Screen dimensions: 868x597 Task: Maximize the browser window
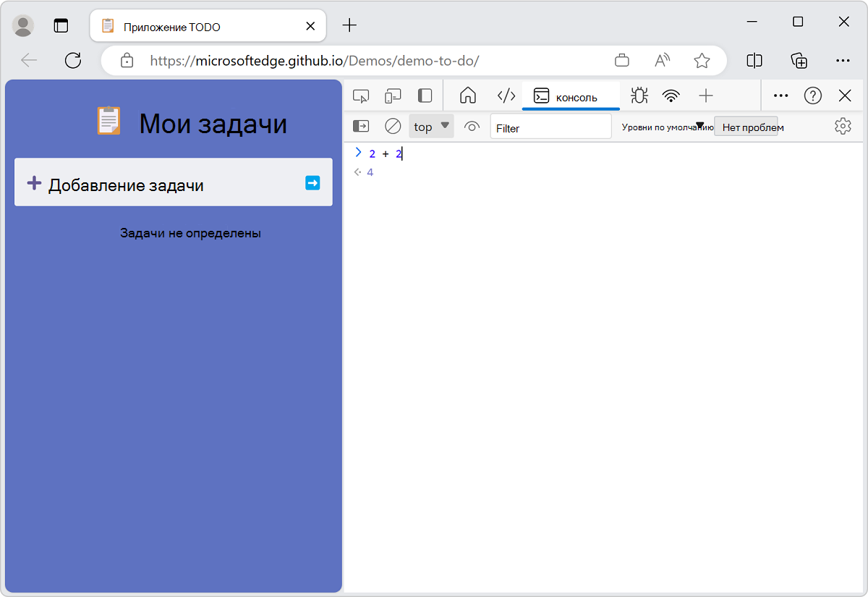tap(798, 22)
